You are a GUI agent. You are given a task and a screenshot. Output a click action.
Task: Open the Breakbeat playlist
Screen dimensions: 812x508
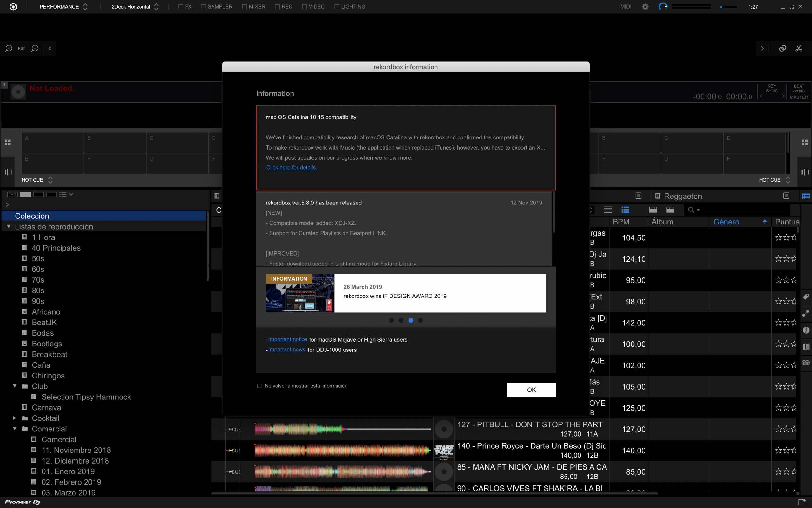49,354
